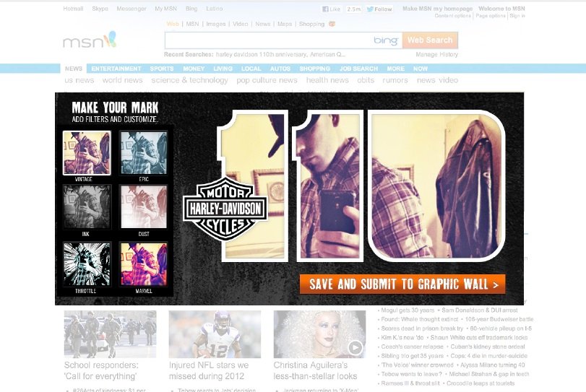Select the News search scope
Screen dimensions: 586x392
coord(263,24)
